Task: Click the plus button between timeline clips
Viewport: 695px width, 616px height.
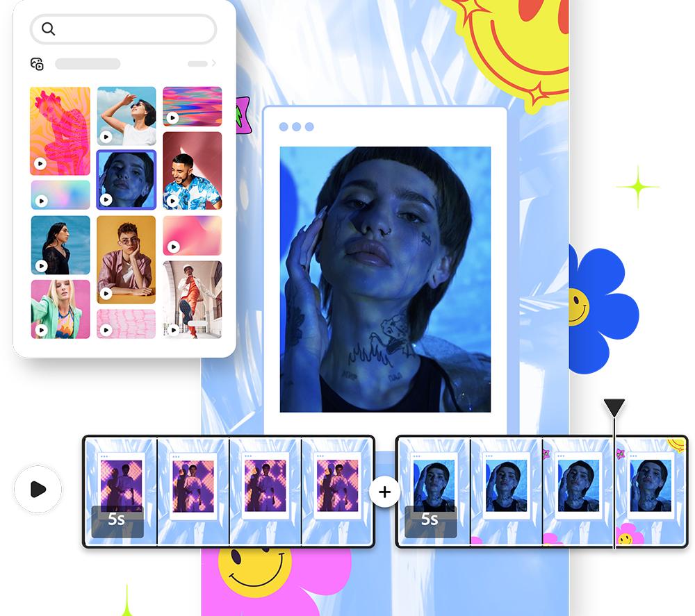Action: (385, 492)
